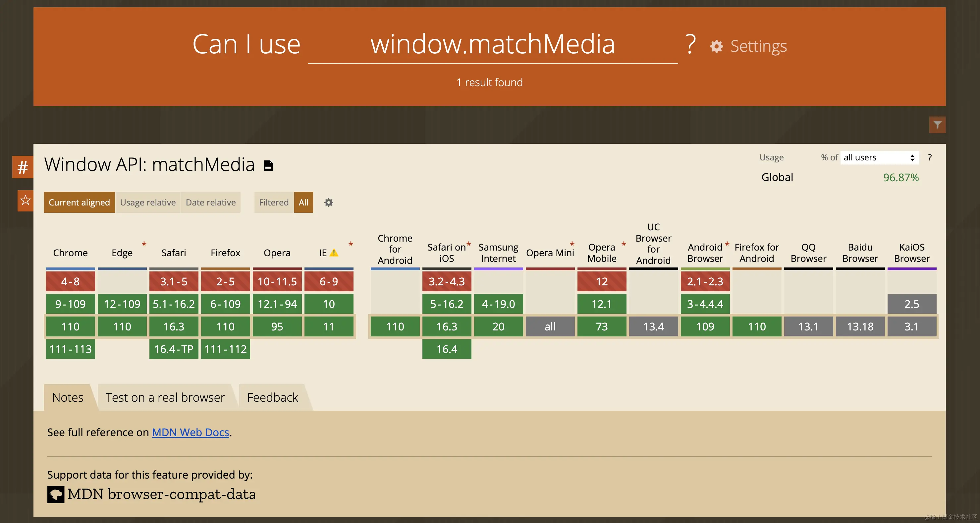The width and height of the screenshot is (980, 523).
Task: Switch to Date relative view
Action: pyautogui.click(x=210, y=203)
